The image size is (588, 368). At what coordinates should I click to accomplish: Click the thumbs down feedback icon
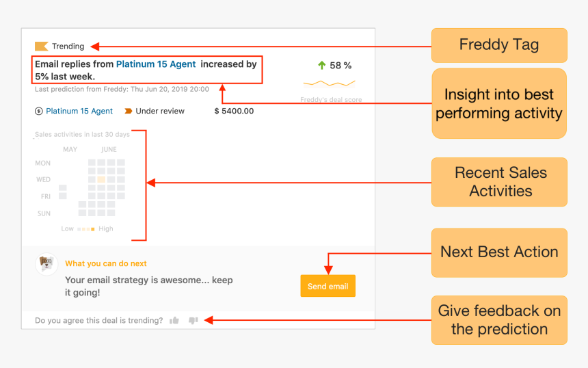click(193, 320)
